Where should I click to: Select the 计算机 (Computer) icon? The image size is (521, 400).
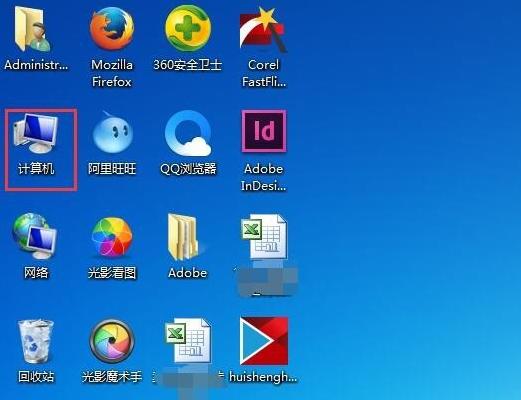pos(36,133)
